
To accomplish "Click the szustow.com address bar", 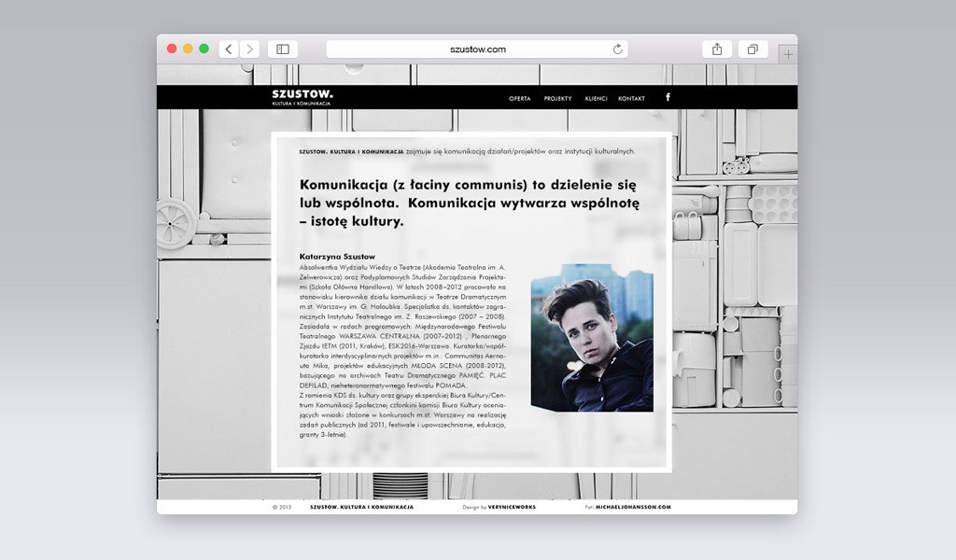I will pyautogui.click(x=477, y=49).
